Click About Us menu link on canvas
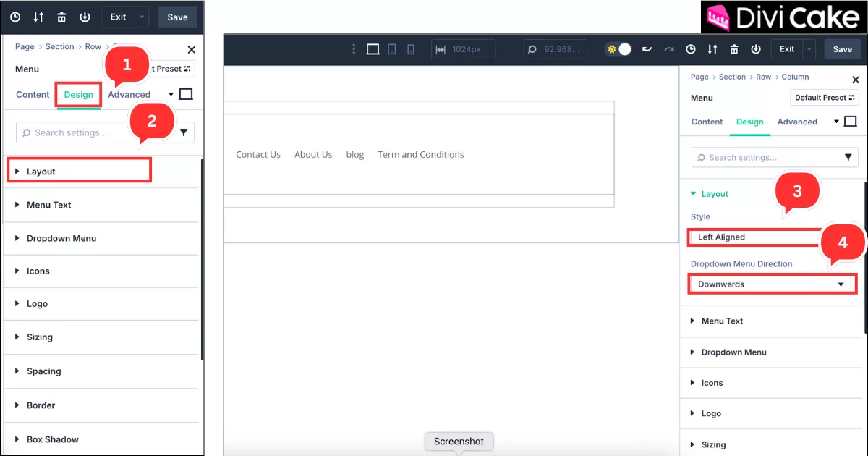 [313, 154]
